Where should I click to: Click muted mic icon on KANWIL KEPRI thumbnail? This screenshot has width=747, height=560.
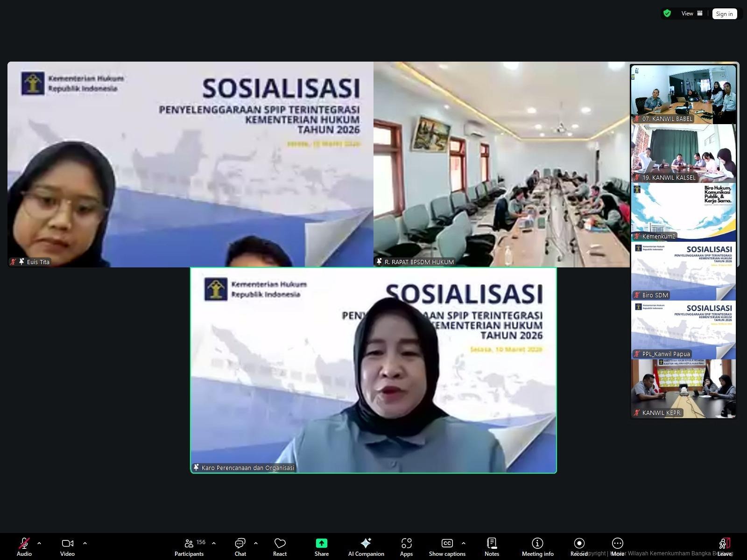coord(637,413)
